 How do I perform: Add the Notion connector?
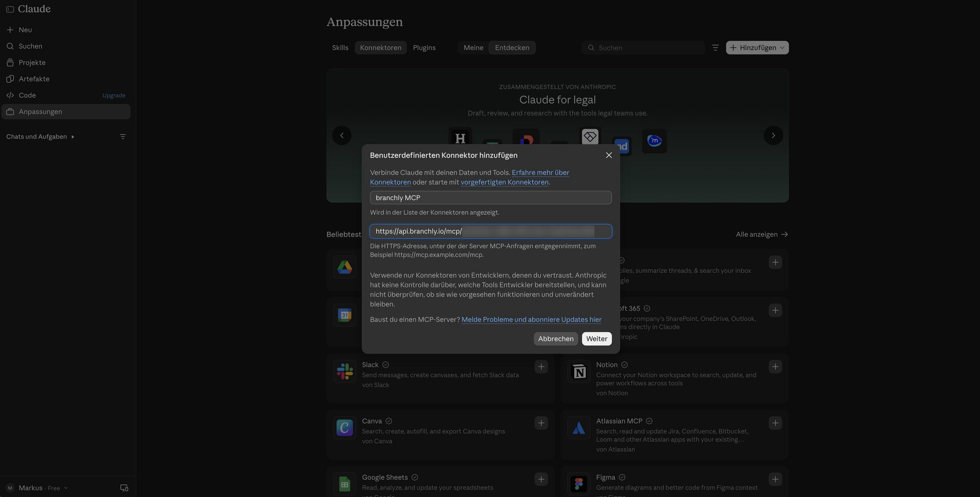775,367
